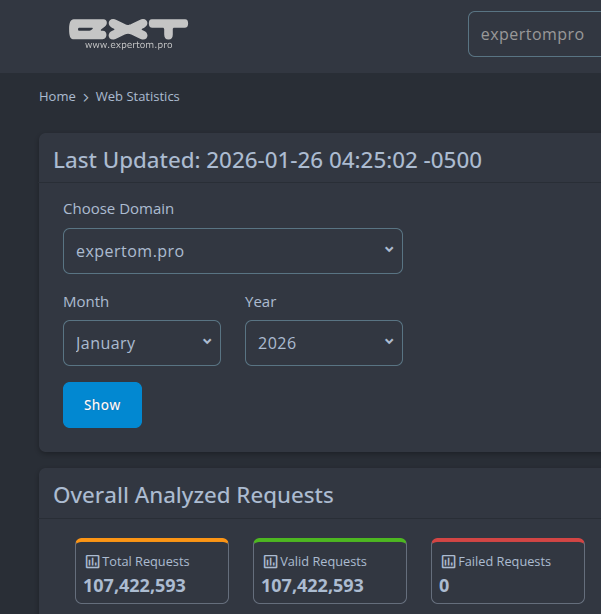Select the red-topped Failed Requests card

(x=508, y=571)
